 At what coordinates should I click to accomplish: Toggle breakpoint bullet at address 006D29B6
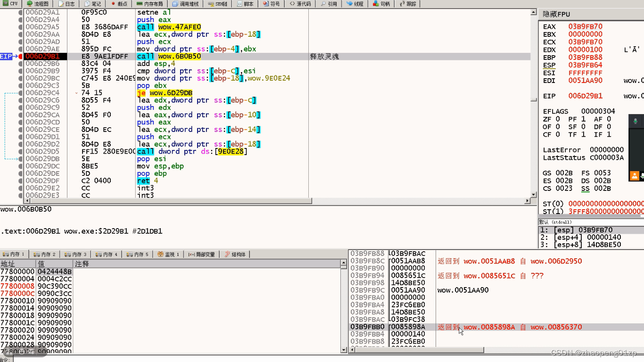20,64
